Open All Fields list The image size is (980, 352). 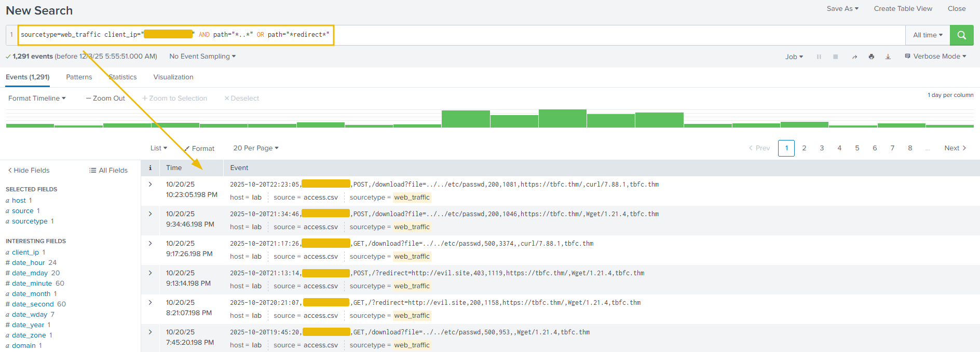click(x=108, y=170)
